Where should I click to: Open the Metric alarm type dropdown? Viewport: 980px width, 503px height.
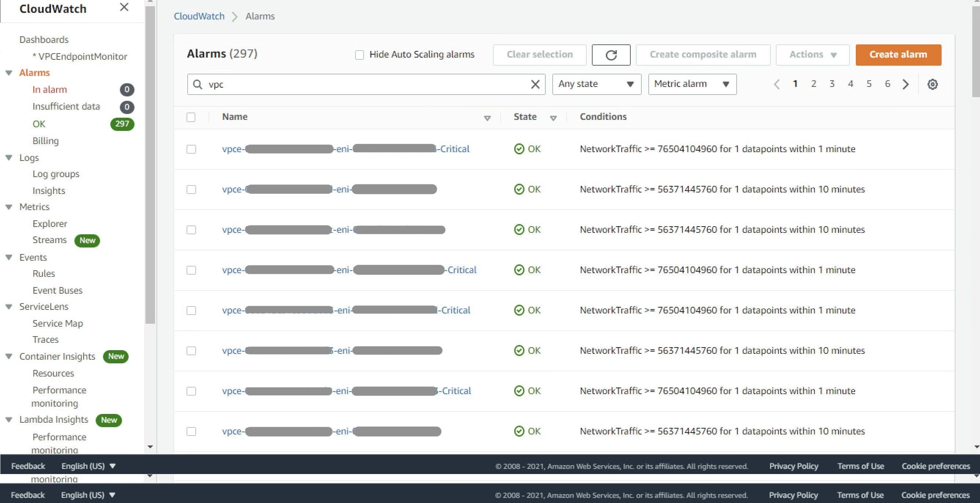(x=692, y=84)
